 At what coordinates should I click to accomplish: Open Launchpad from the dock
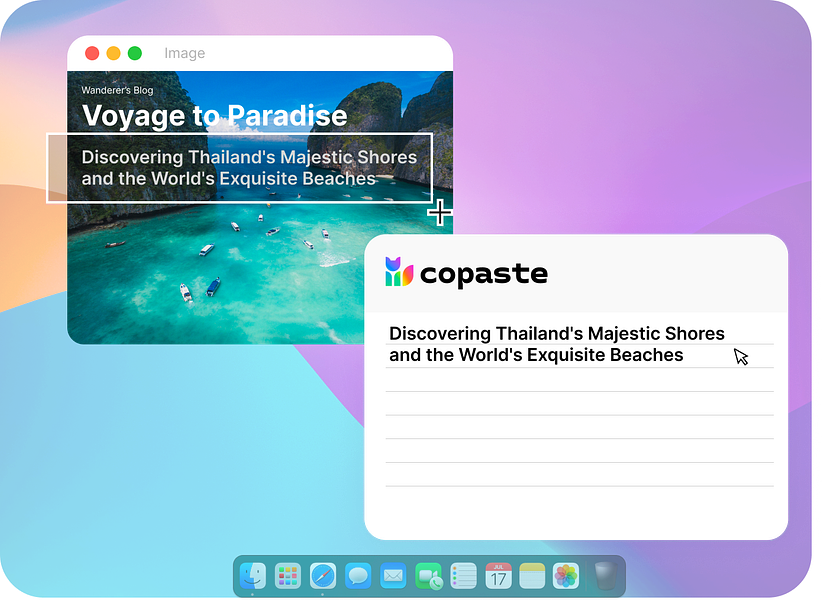288,576
